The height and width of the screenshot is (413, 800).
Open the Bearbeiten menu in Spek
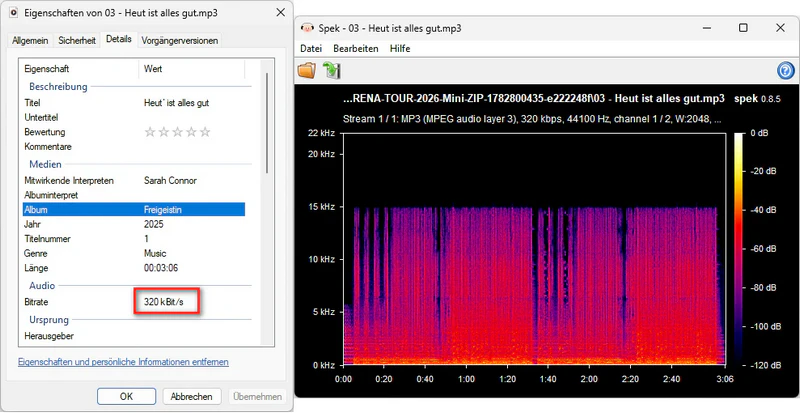click(x=356, y=48)
